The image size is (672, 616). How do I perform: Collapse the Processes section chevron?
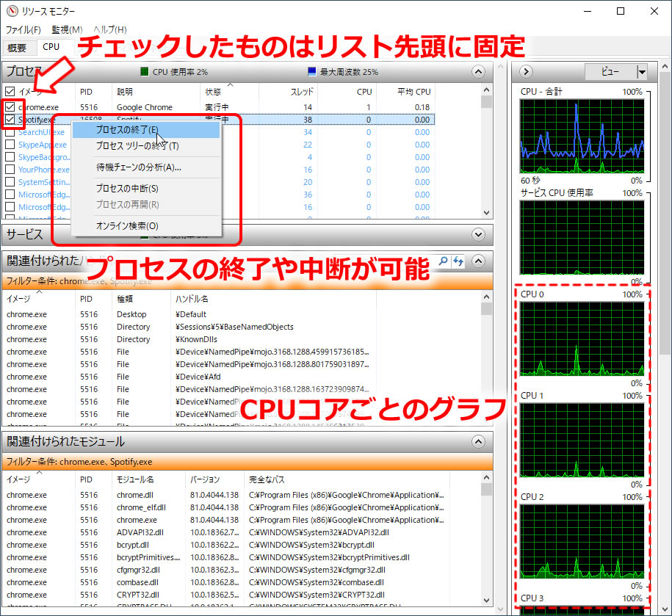[x=478, y=71]
